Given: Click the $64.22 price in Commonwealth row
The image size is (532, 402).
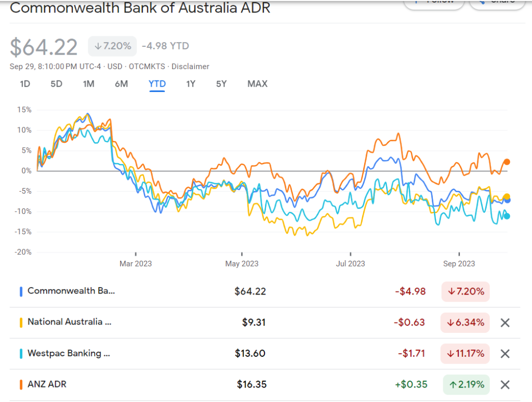Looking at the screenshot, I should pos(250,291).
